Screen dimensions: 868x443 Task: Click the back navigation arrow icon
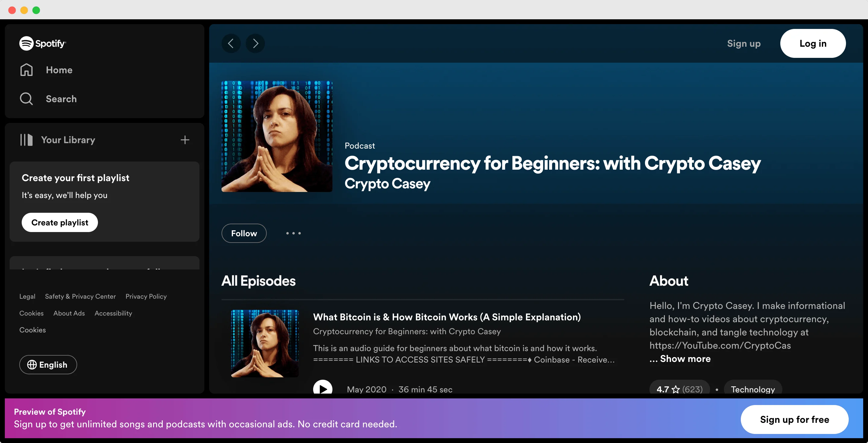[x=231, y=43]
